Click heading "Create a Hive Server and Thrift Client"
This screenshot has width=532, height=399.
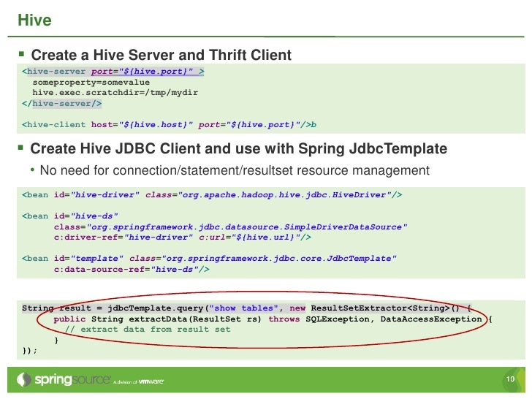pos(161,55)
